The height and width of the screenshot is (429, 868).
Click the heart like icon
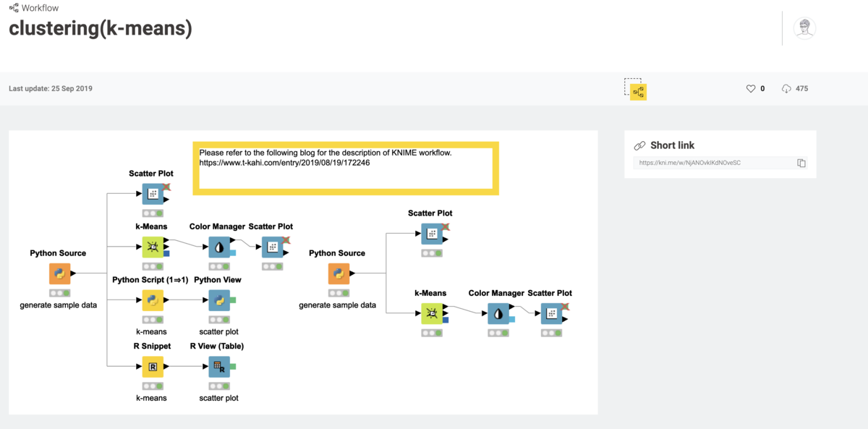point(751,89)
